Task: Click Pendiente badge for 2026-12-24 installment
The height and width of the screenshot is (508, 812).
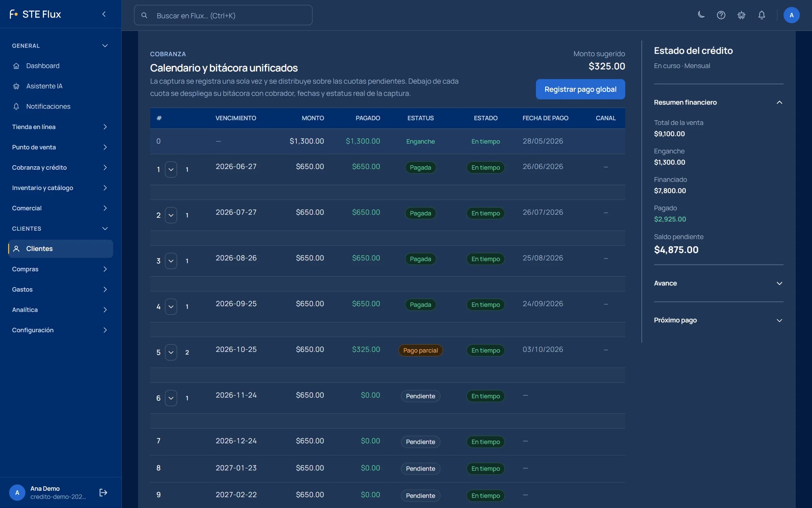Action: click(421, 442)
